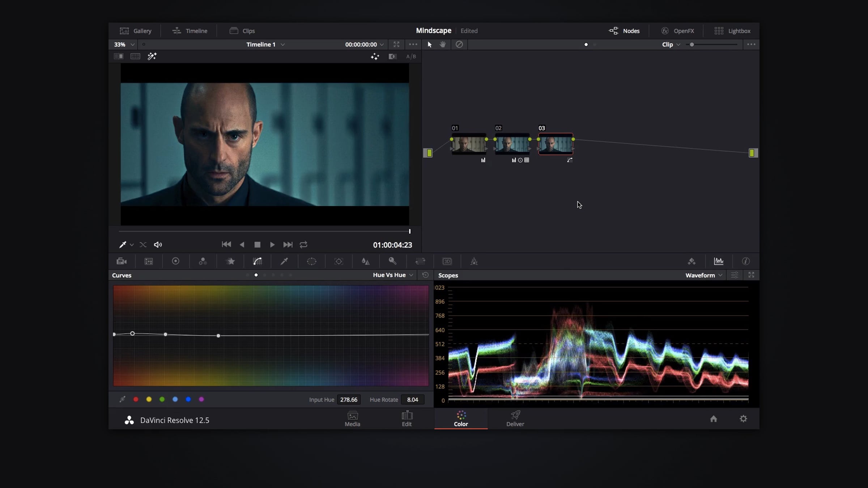Open the 33% viewer zoom dropdown
868x488 pixels.
[x=124, y=44]
